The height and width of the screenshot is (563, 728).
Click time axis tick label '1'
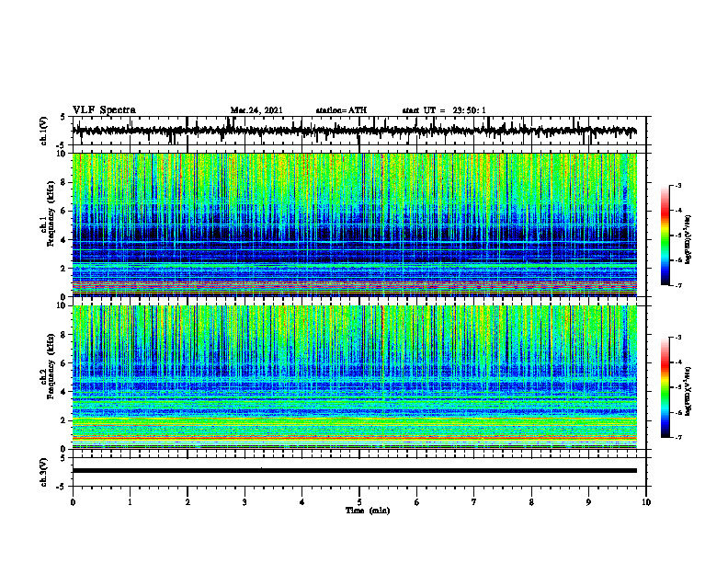click(130, 502)
